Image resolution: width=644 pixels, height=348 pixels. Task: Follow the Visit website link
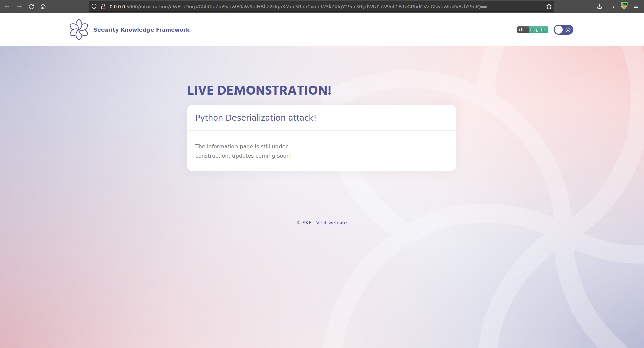click(331, 223)
